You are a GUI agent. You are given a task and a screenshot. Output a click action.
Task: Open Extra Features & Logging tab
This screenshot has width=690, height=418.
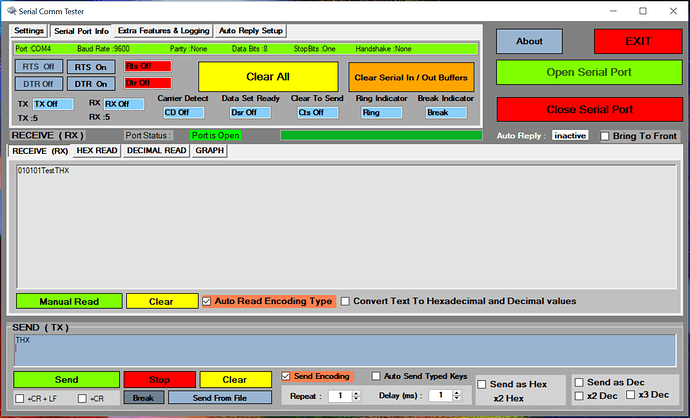point(164,30)
